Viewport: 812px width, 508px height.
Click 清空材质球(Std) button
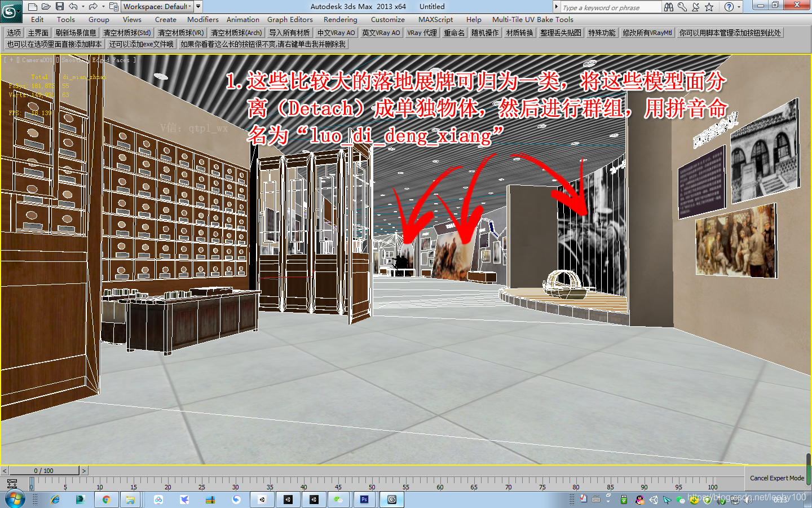127,33
